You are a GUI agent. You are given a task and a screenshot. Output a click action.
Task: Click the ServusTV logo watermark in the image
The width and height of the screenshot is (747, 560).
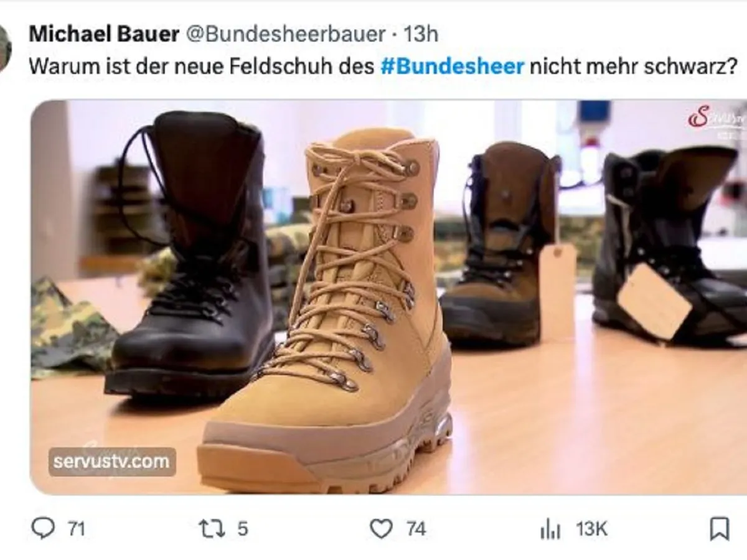(x=716, y=118)
